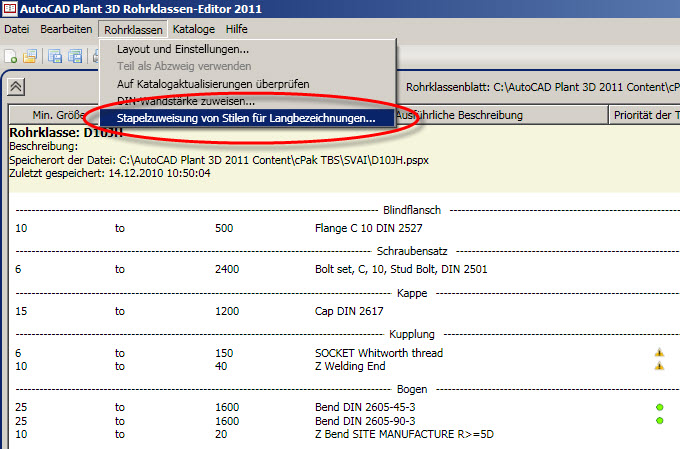The image size is (680, 449).
Task: Create a new spec sheet with toolbar icon
Action: point(10,56)
